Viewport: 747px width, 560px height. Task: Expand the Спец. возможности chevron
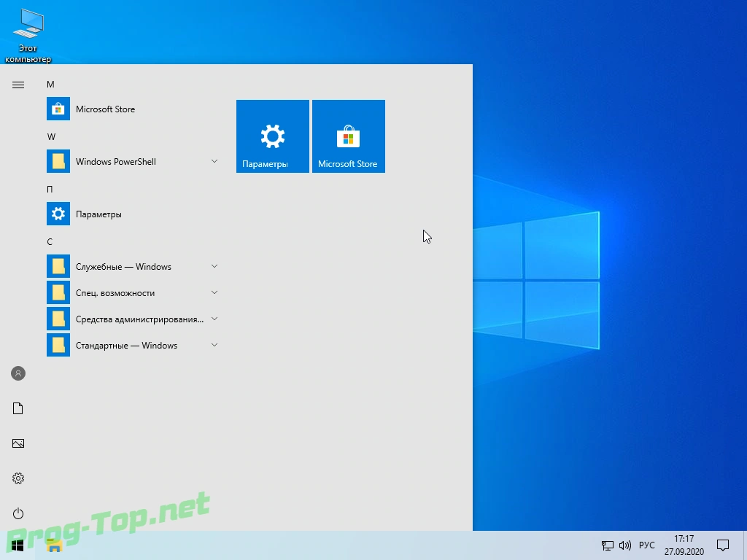[214, 292]
